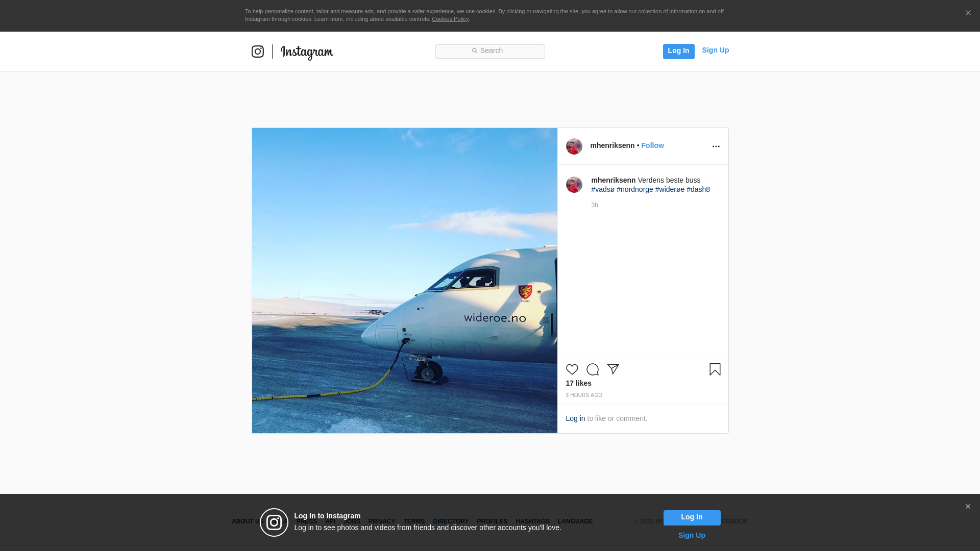980x551 pixels.
Task: Like the post with heart icon
Action: 572,369
